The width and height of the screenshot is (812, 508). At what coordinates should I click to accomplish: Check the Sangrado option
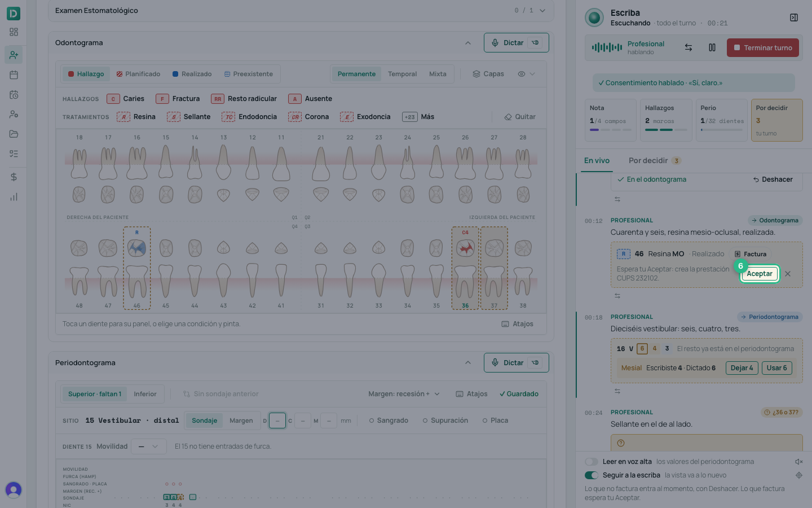coord(389,421)
